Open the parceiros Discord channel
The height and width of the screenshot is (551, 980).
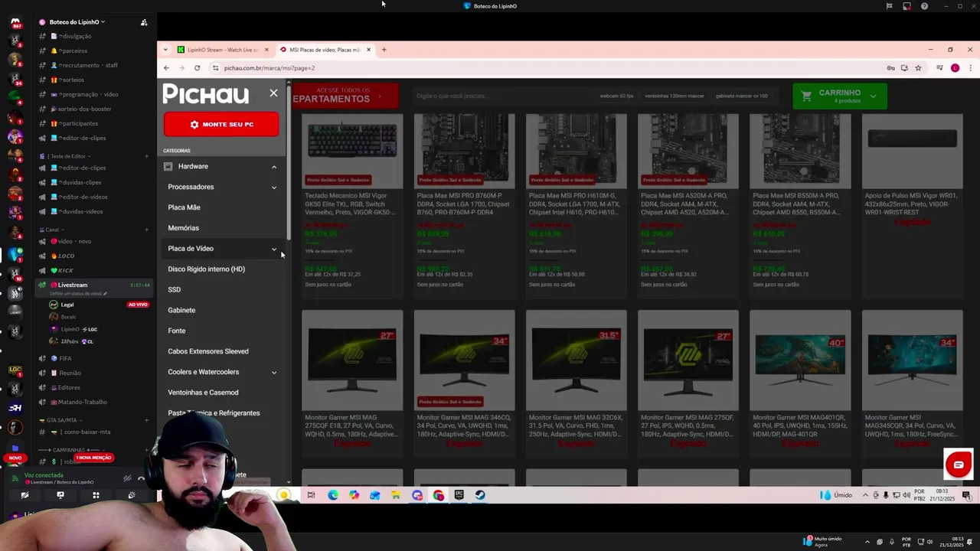(x=73, y=51)
